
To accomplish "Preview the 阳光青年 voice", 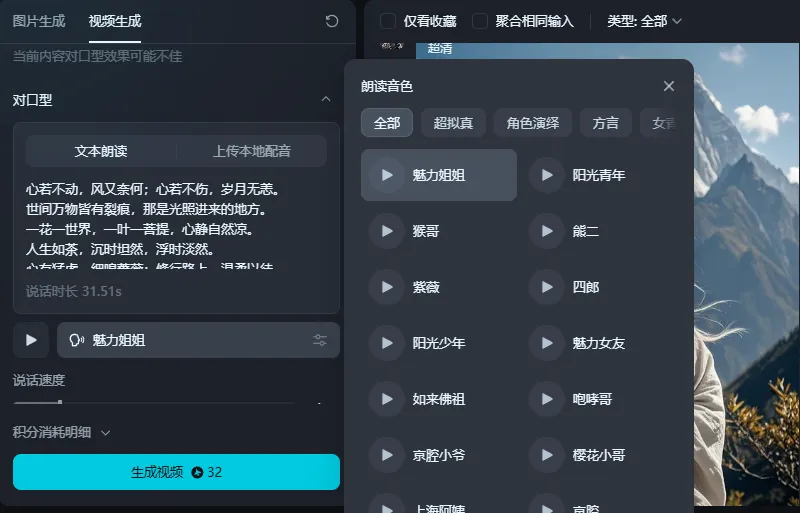I will (x=546, y=175).
